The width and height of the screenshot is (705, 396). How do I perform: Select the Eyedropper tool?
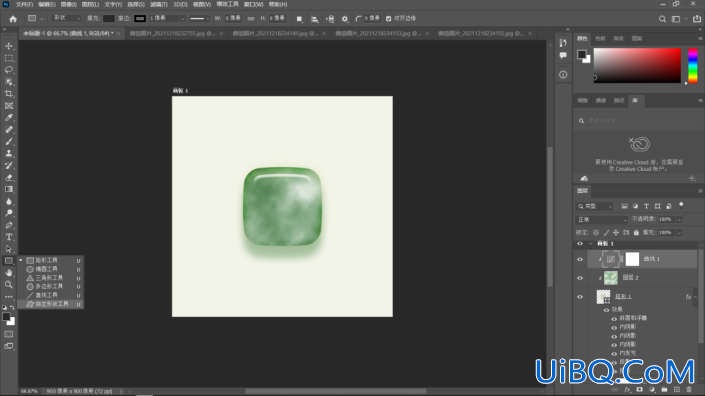click(x=9, y=117)
